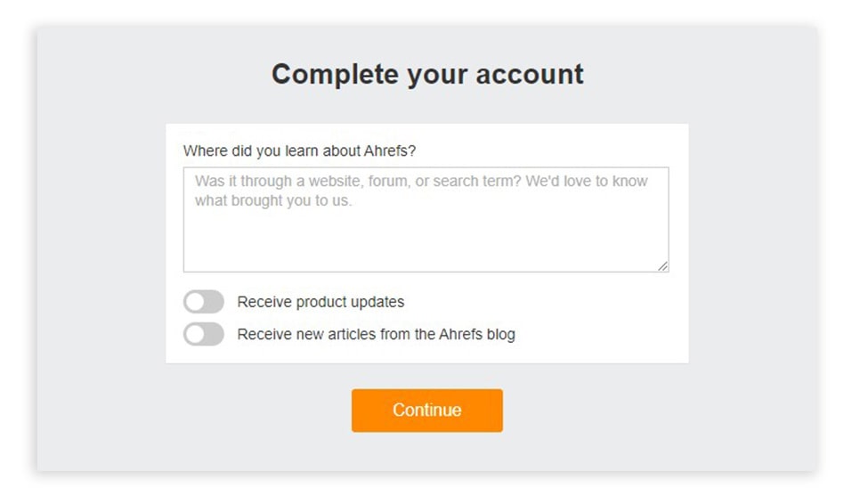
Task: Click the grey track of the product updates switch
Action: pyautogui.click(x=215, y=302)
